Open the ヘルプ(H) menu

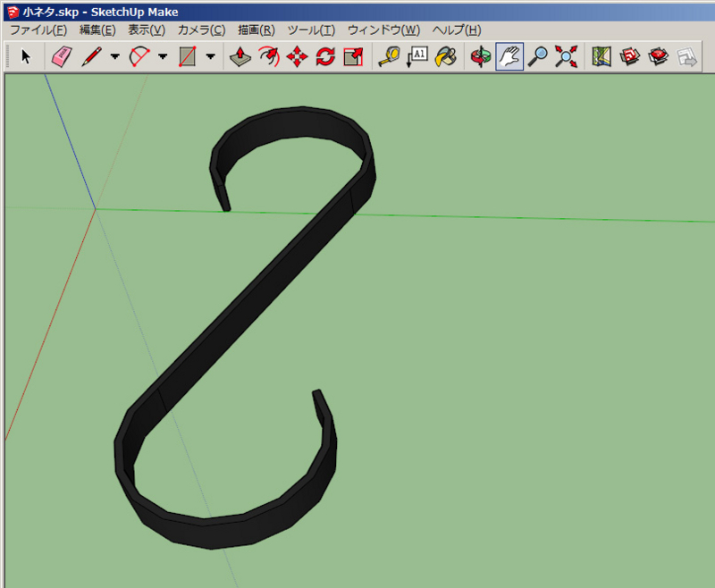[457, 30]
